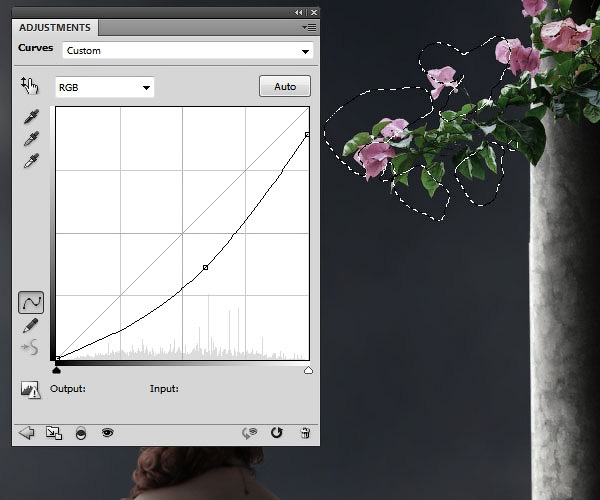Move the white point input slider

click(308, 370)
